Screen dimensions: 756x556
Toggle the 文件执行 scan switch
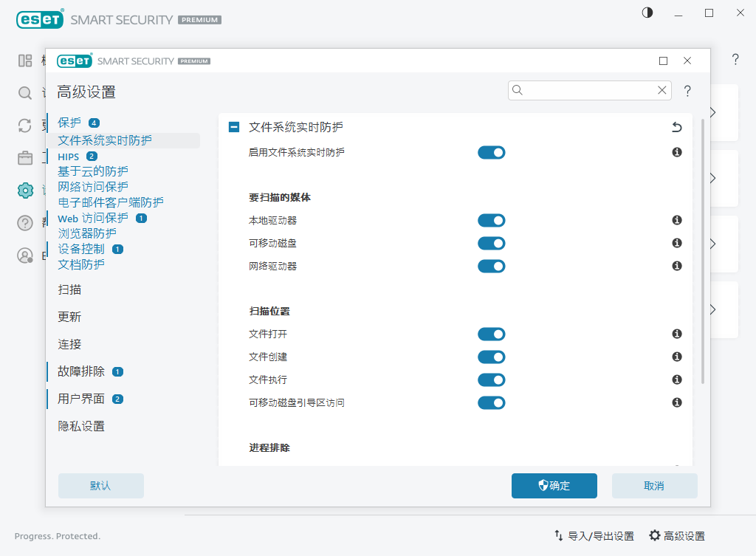tap(492, 380)
